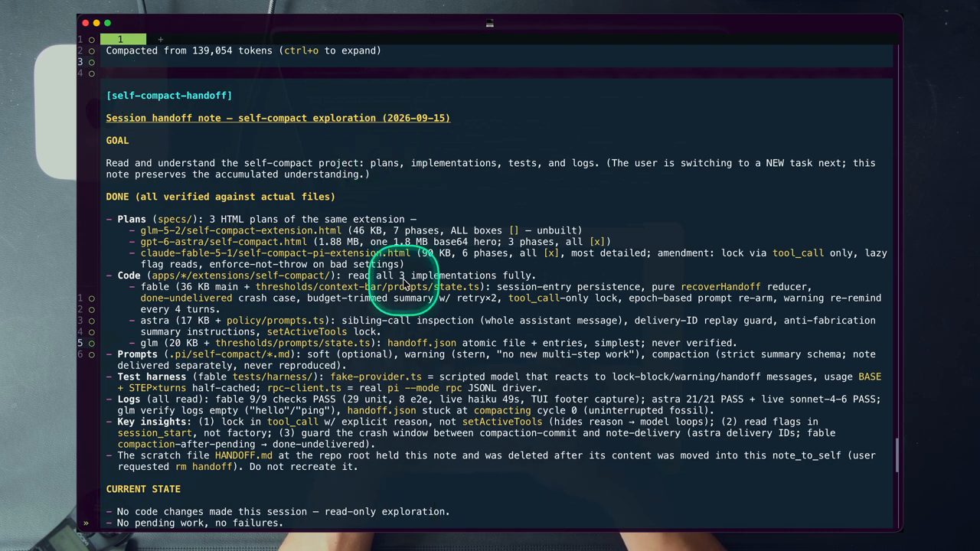Click the 'session_start' identifier
This screenshot has width=980, height=551.
155,433
